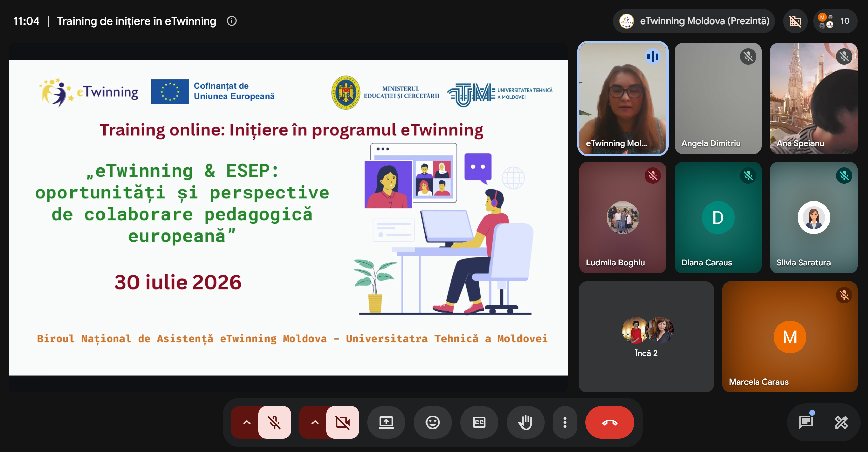The image size is (868, 452).
Task: Toggle camera on or off
Action: pos(342,422)
